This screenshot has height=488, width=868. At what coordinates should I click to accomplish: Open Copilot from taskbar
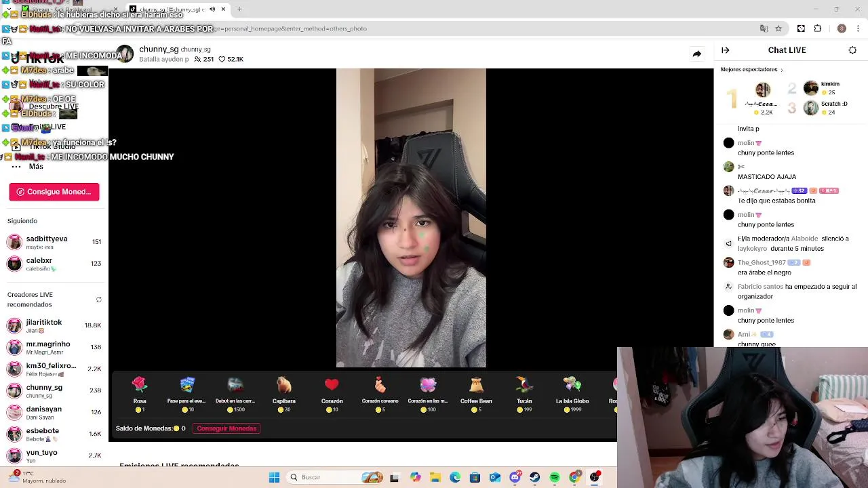415,477
